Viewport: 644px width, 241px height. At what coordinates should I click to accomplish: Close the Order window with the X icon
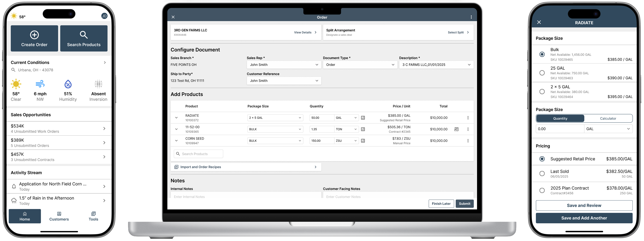[173, 17]
